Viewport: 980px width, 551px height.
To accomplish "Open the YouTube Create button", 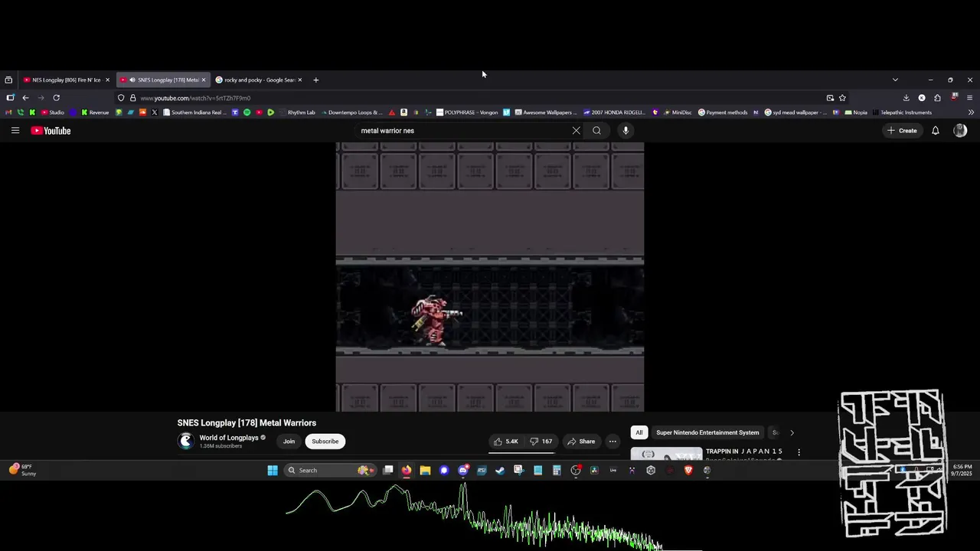I will 902,131.
